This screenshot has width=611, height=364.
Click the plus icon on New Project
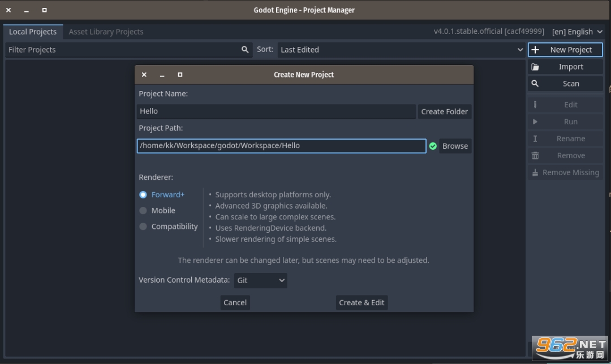coord(535,50)
